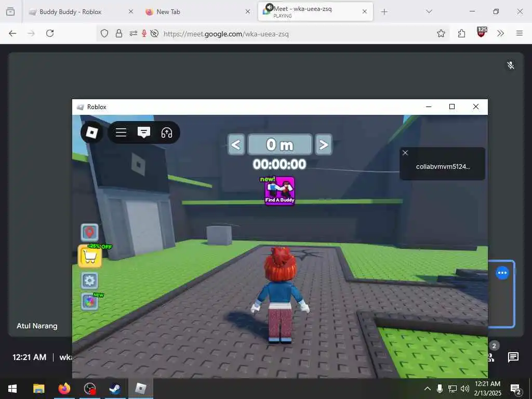The height and width of the screenshot is (399, 532).
Task: Open the tray volume speaker icon
Action: 465,389
